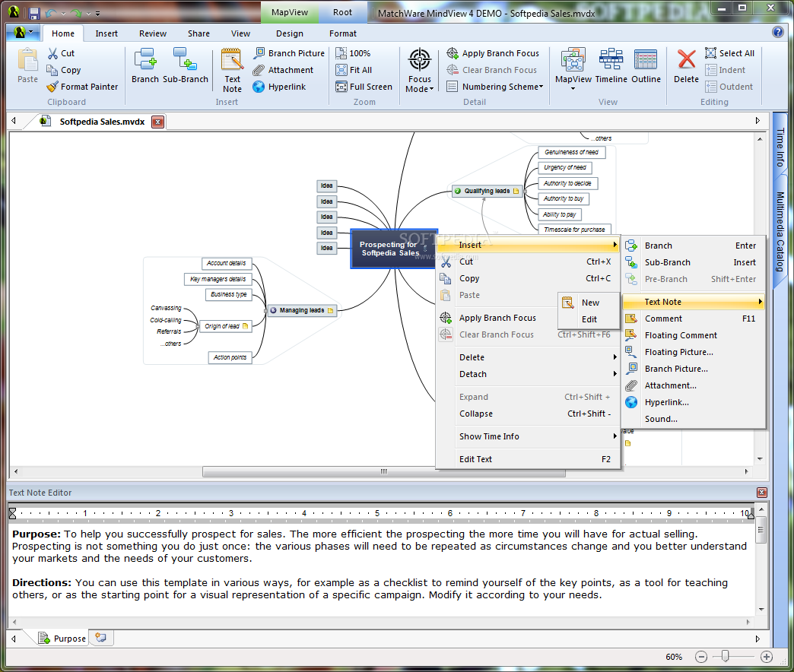The image size is (794, 672).
Task: Open the Format ribbon tab
Action: point(343,33)
